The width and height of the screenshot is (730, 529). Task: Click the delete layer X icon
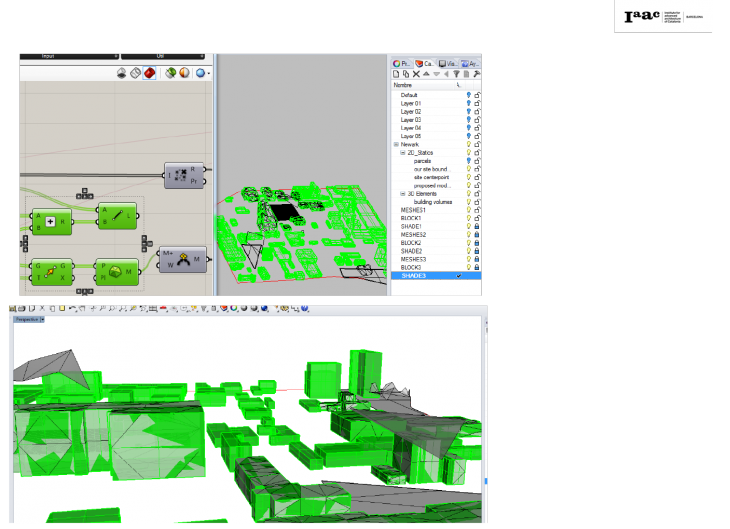(416, 74)
